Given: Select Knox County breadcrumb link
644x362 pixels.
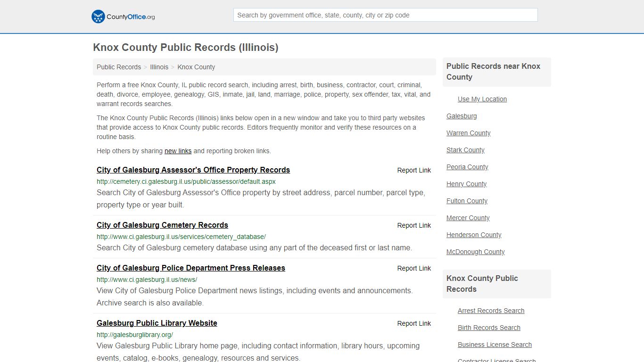Looking at the screenshot, I should (196, 67).
